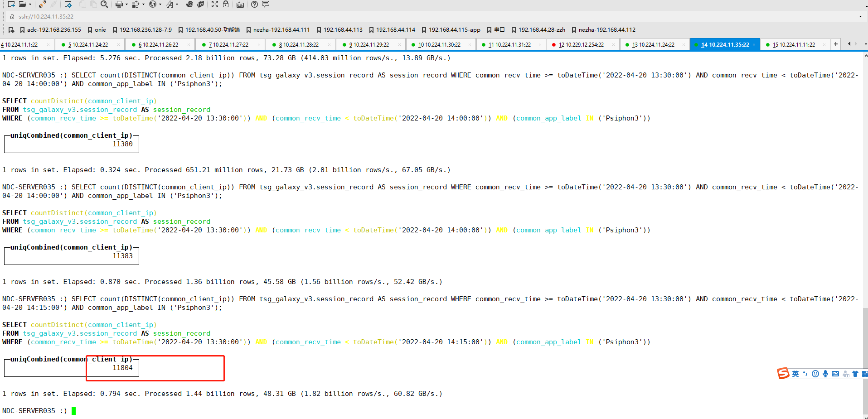868x419 pixels.
Task: Launch Xftp from the toolbar
Action: point(200,4)
